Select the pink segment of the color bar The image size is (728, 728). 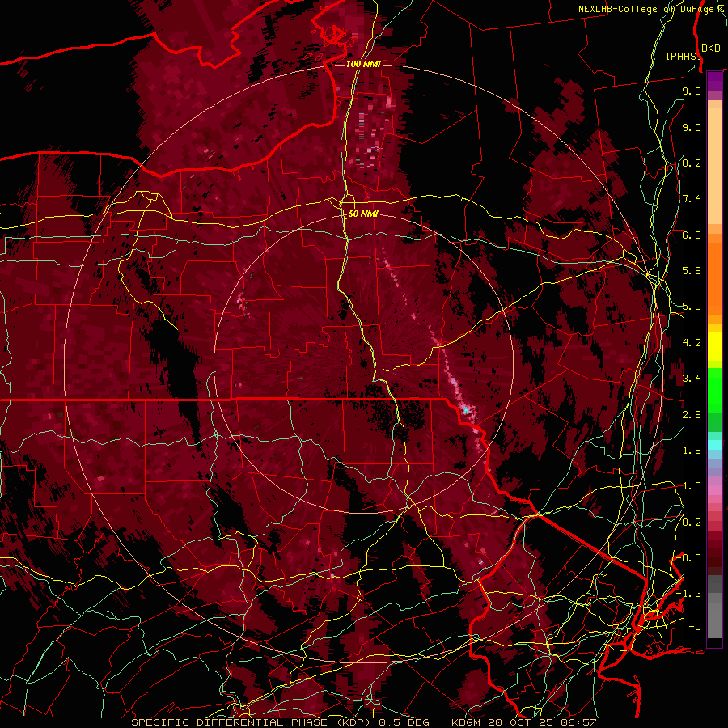click(x=714, y=490)
